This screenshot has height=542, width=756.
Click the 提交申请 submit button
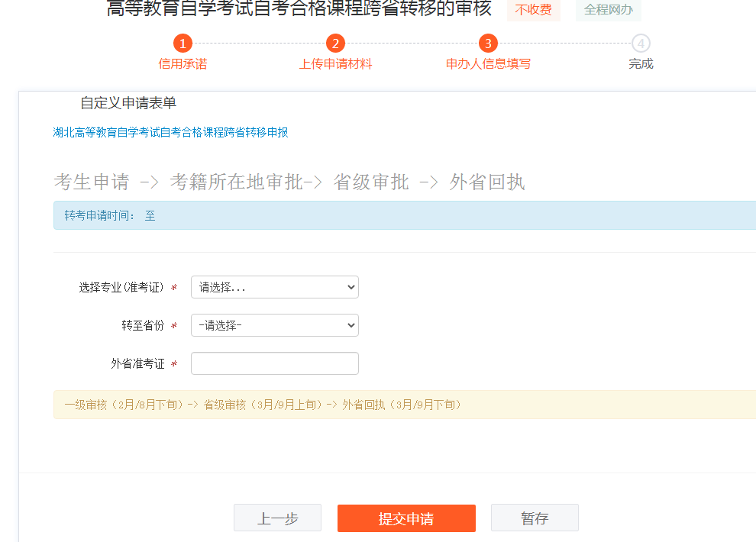(406, 518)
